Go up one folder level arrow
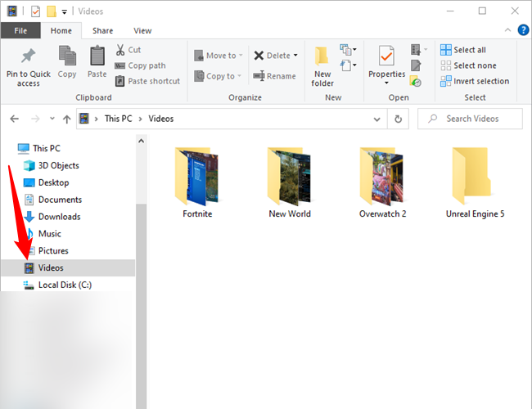 (x=67, y=119)
